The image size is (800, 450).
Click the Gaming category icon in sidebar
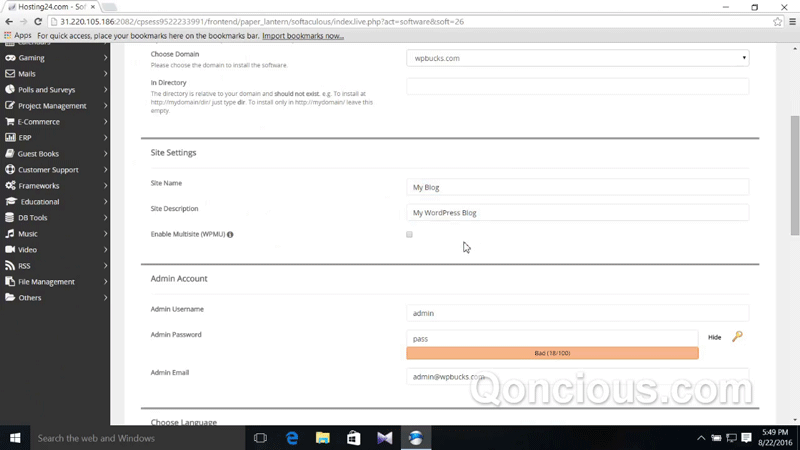(x=10, y=58)
